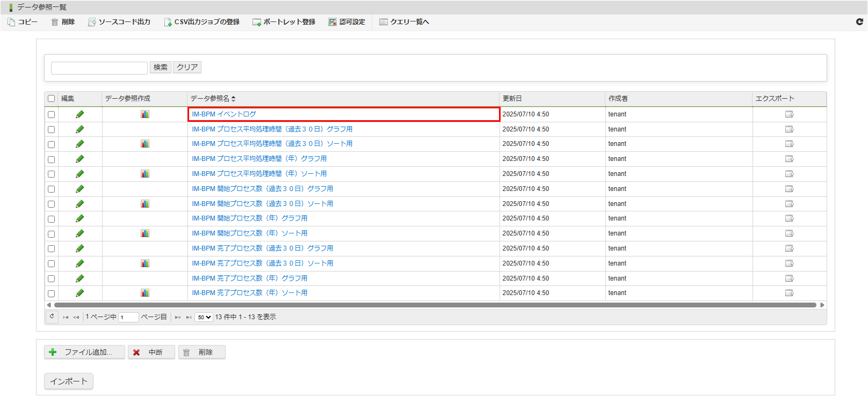Open the rows-per-page dropdown showing 50

point(204,317)
